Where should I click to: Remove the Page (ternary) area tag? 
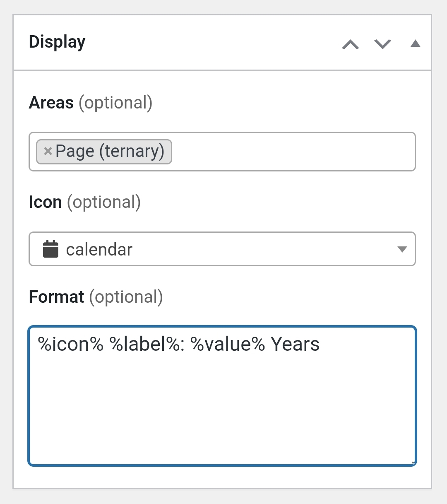pyautogui.click(x=48, y=151)
